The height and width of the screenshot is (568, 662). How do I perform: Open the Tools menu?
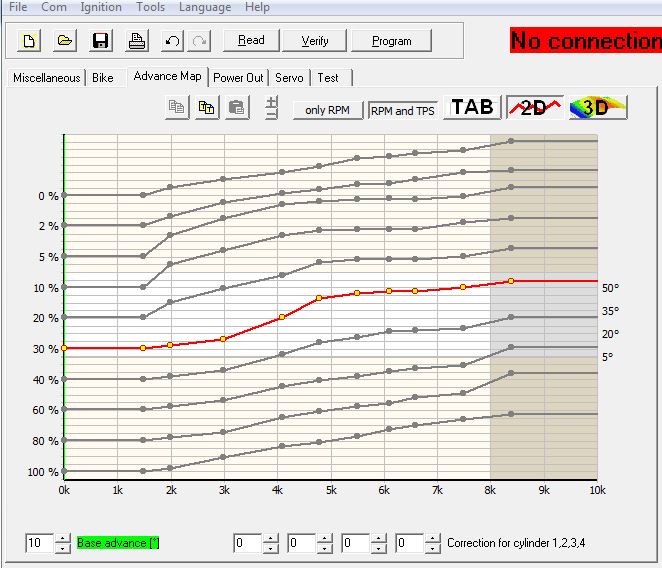[150, 7]
